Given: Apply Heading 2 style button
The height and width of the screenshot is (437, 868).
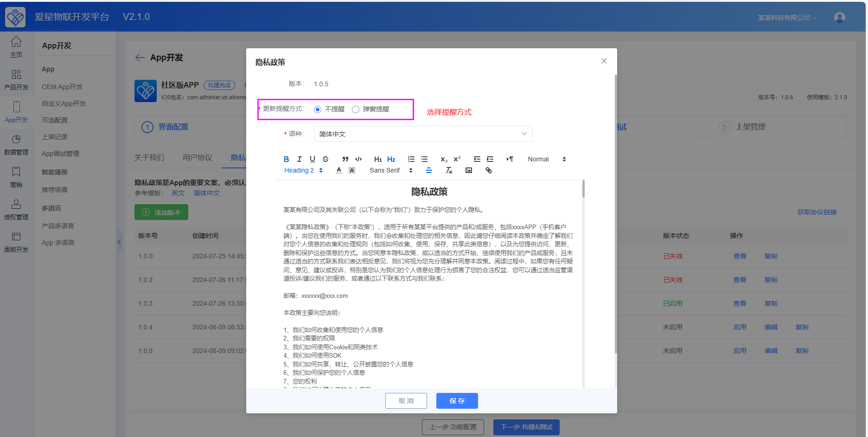Looking at the screenshot, I should click(391, 159).
